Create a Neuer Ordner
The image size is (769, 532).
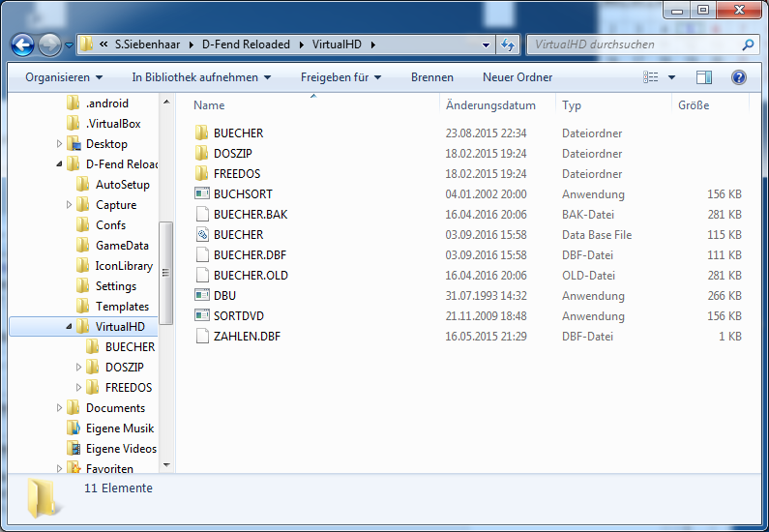coord(518,77)
